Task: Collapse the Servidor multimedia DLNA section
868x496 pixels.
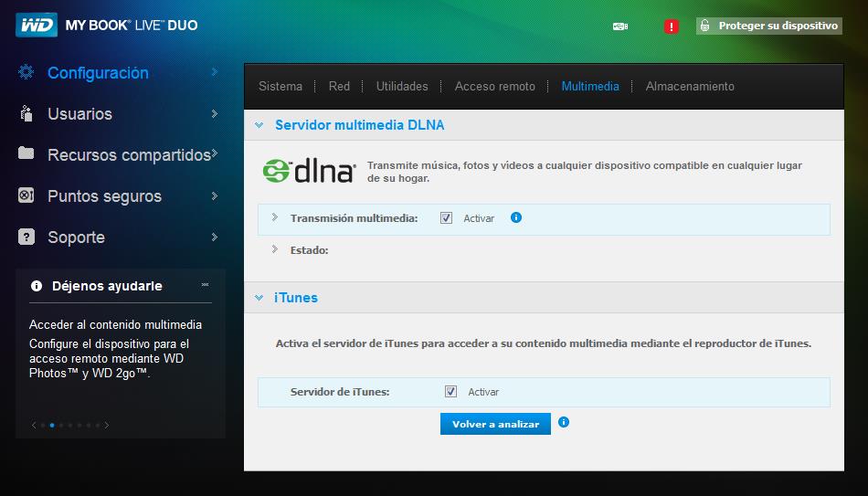Action: (259, 125)
